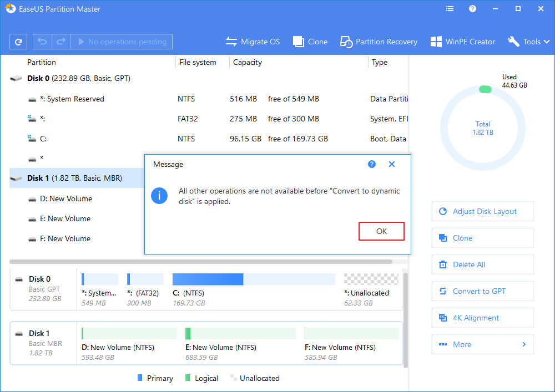
Task: Click the EaseUS Partition Master logo
Action: point(11,9)
